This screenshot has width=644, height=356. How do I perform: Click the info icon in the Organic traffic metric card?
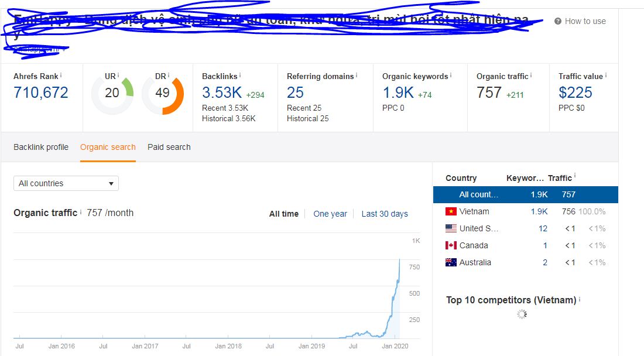[531, 75]
